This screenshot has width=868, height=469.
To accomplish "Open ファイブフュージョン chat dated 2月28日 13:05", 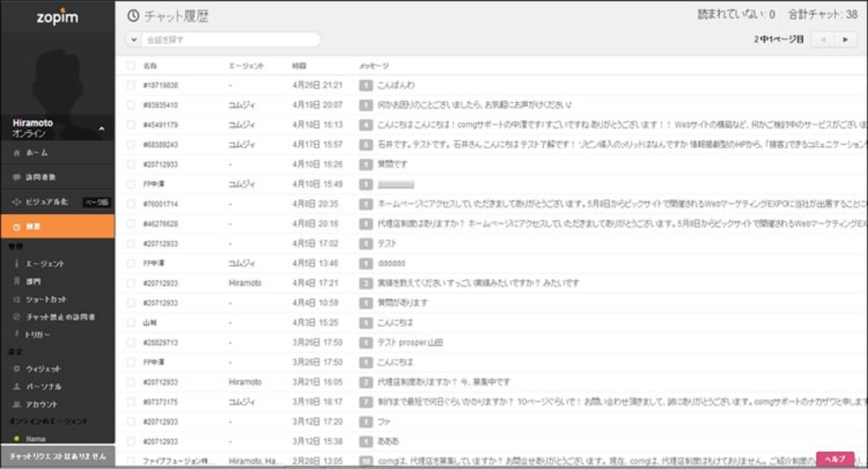I will coord(491,460).
